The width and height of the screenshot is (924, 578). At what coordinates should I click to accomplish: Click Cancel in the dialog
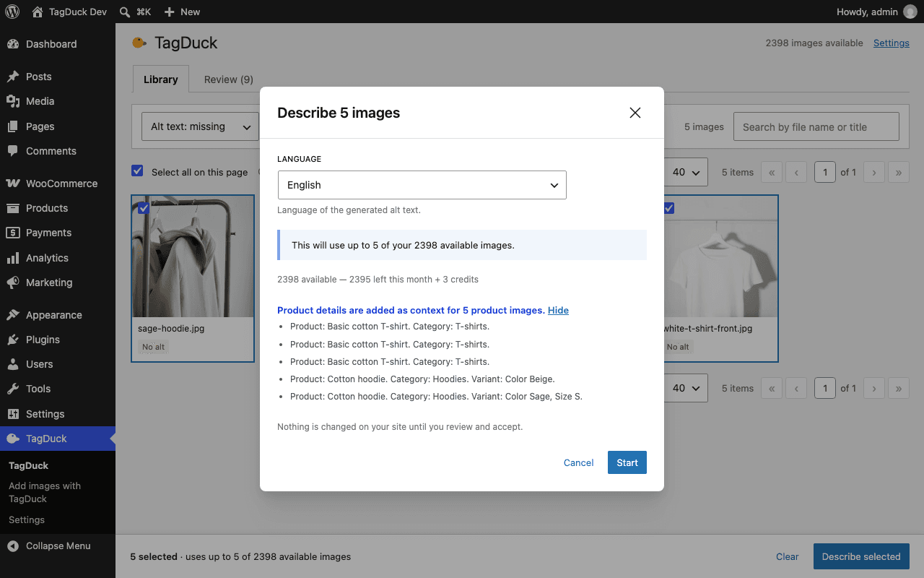579,462
